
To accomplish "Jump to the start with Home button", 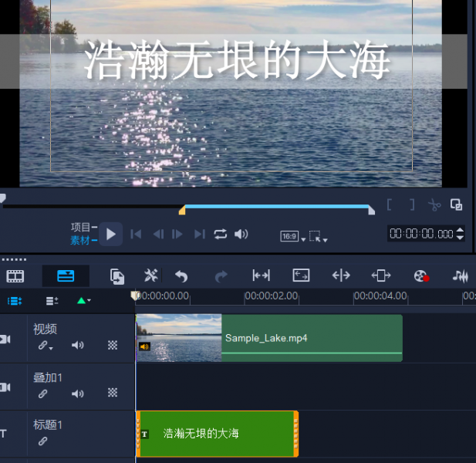I will [136, 234].
